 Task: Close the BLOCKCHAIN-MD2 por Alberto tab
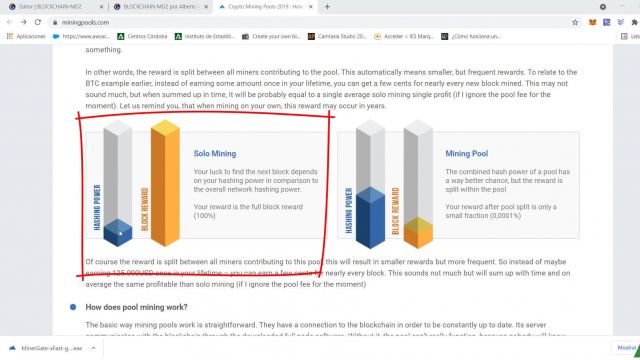tap(206, 7)
